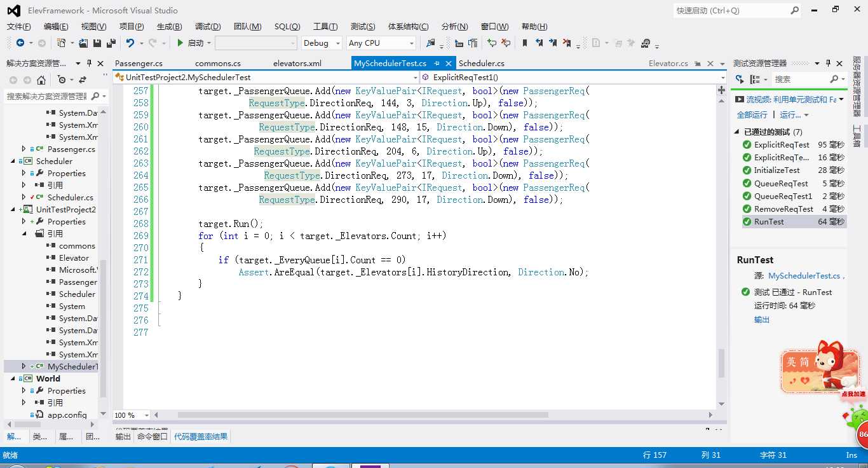Toggle bookmark with the bookmark icon

point(525,43)
